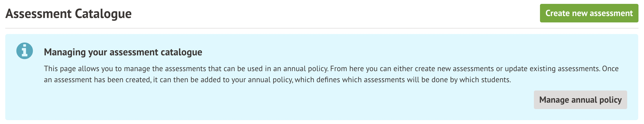
Task: Click the Managing your assessment catalogue heading
Action: tap(123, 52)
